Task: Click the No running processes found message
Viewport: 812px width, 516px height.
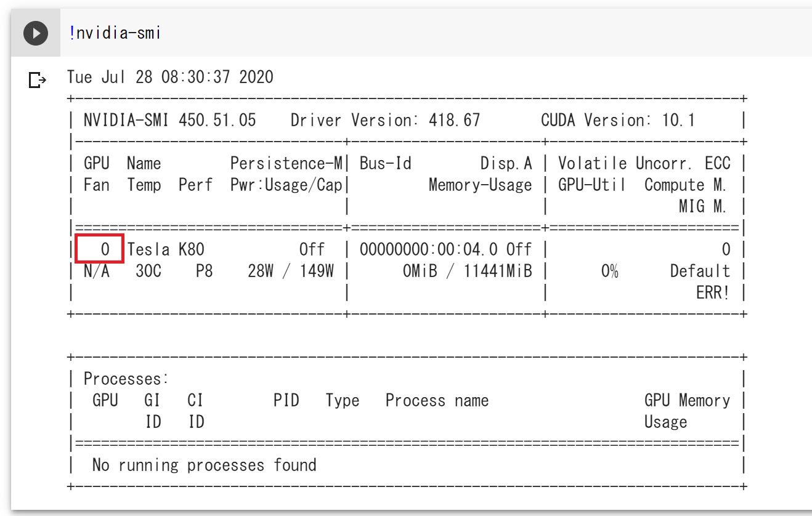Action: [204, 465]
